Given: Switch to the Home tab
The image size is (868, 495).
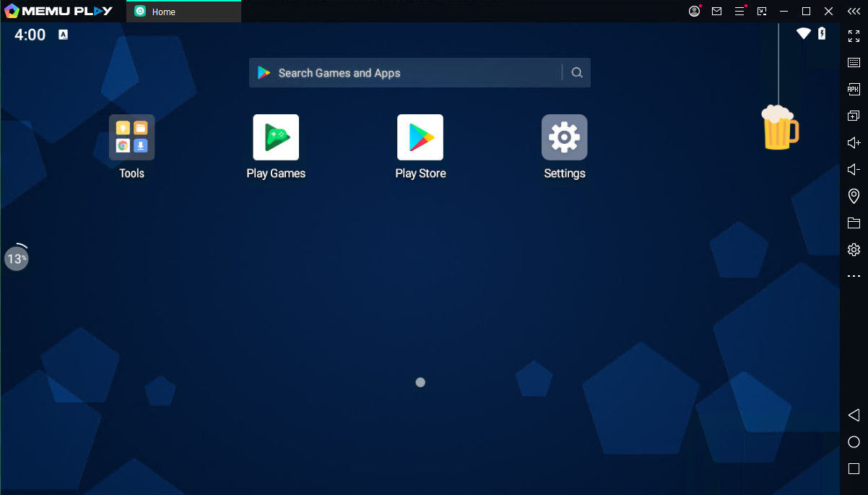Looking at the screenshot, I should [x=183, y=12].
